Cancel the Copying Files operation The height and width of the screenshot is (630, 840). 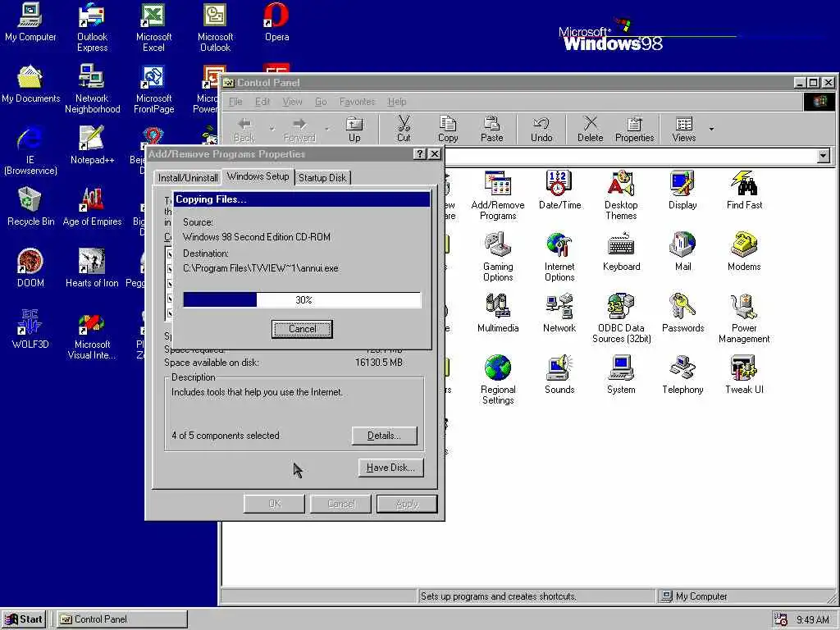[x=302, y=329]
